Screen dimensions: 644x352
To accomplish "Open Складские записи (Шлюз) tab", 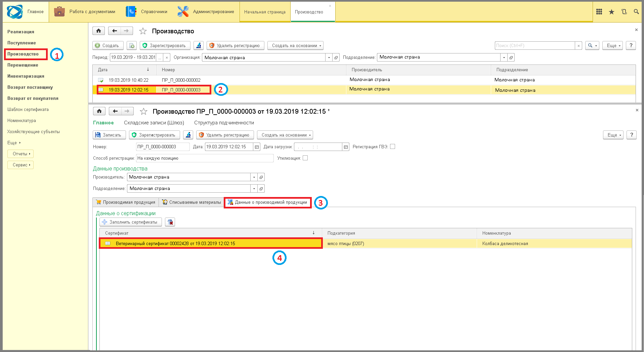I will tap(154, 123).
